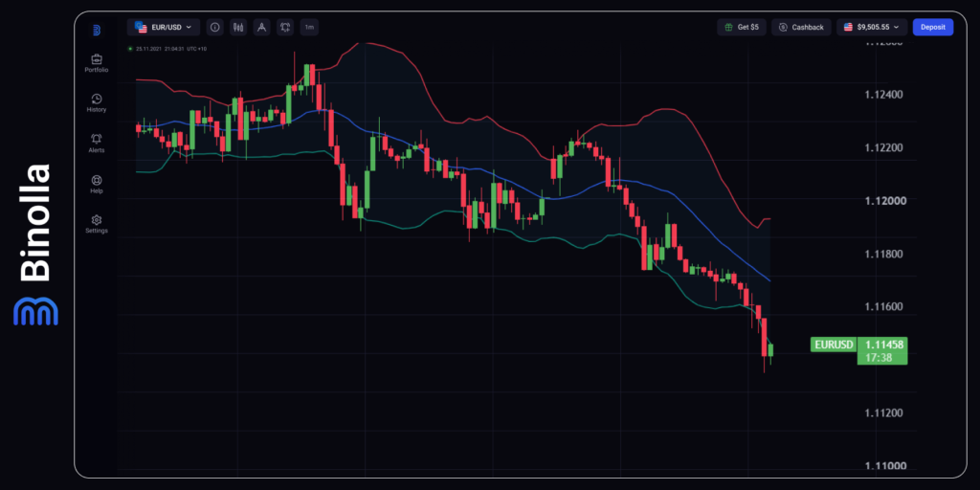Click the date and time status indicator
Image resolution: width=980 pixels, height=490 pixels.
click(167, 48)
